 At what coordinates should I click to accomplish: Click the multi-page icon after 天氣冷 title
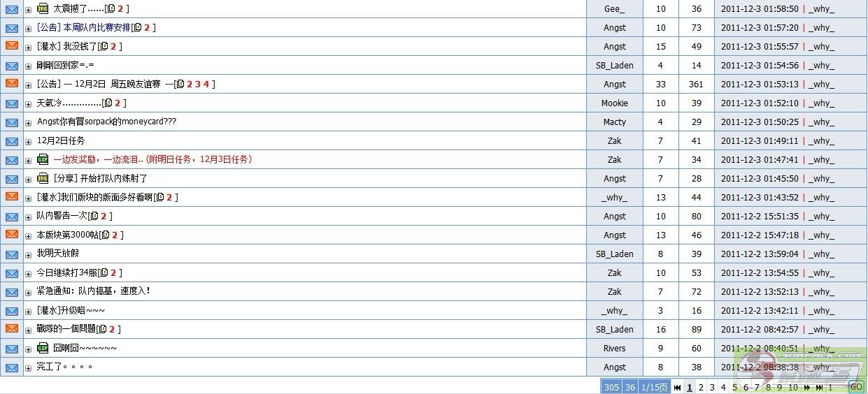pos(108,103)
